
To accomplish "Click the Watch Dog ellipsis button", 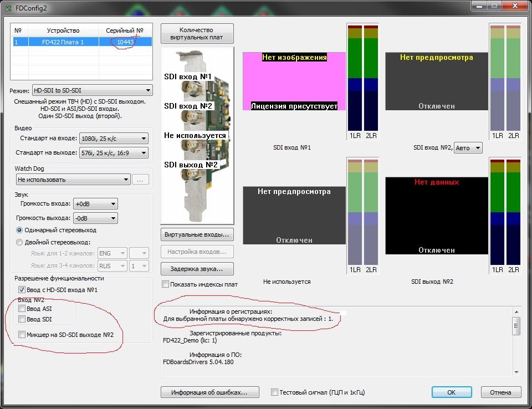I will 140,179.
